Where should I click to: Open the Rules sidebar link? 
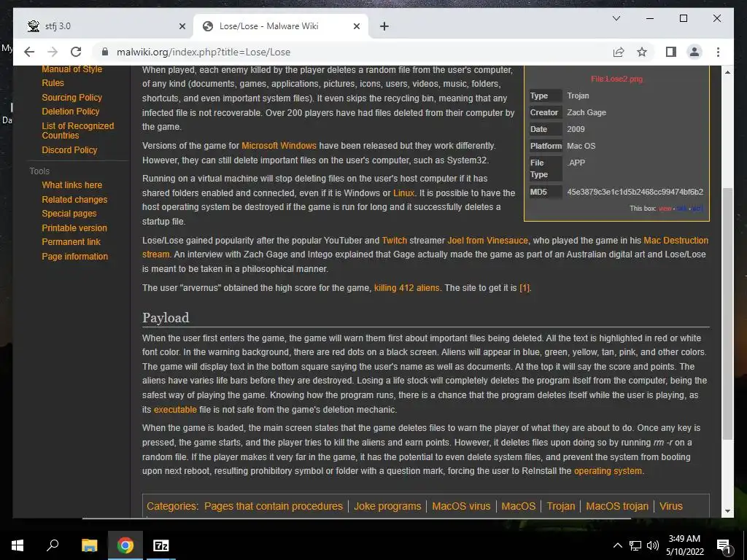pos(53,83)
